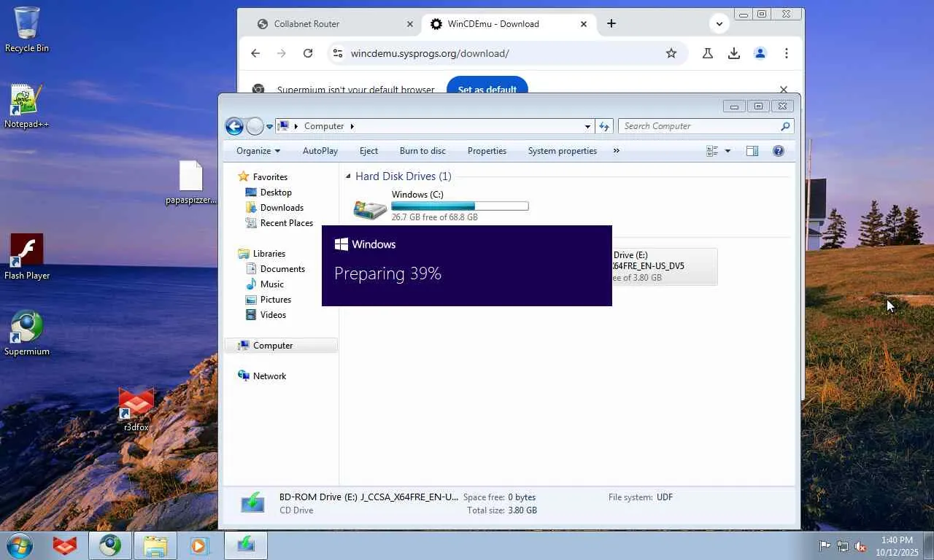
Task: Dismiss the default browser notification bar
Action: 784,90
